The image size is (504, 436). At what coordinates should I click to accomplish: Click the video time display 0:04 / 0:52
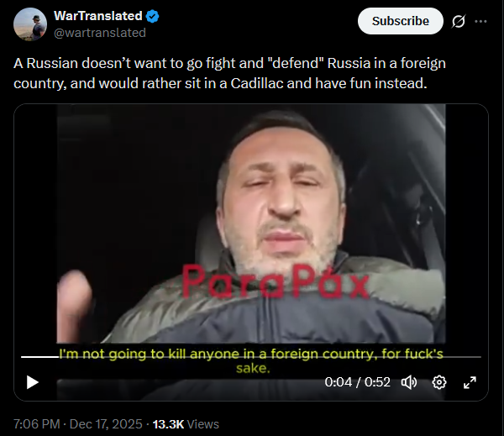(x=357, y=382)
